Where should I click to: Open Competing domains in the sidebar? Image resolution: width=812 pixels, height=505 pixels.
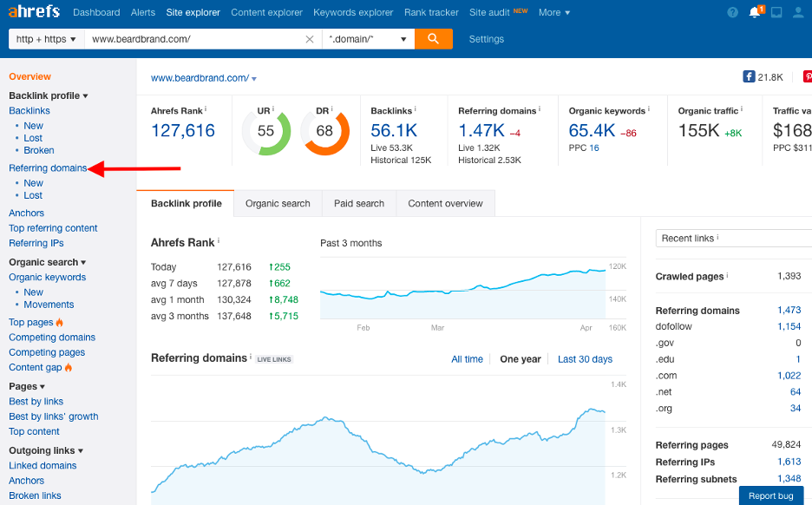tap(52, 338)
